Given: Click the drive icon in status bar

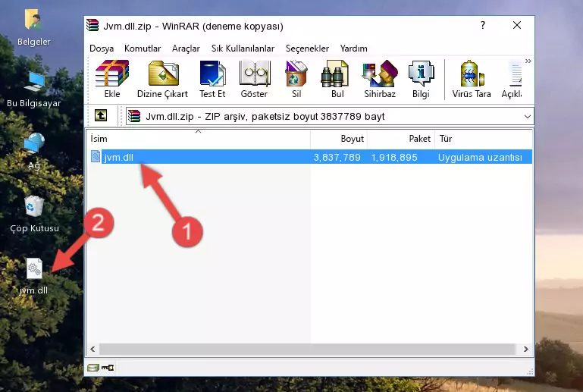Looking at the screenshot, I should pos(93,368).
